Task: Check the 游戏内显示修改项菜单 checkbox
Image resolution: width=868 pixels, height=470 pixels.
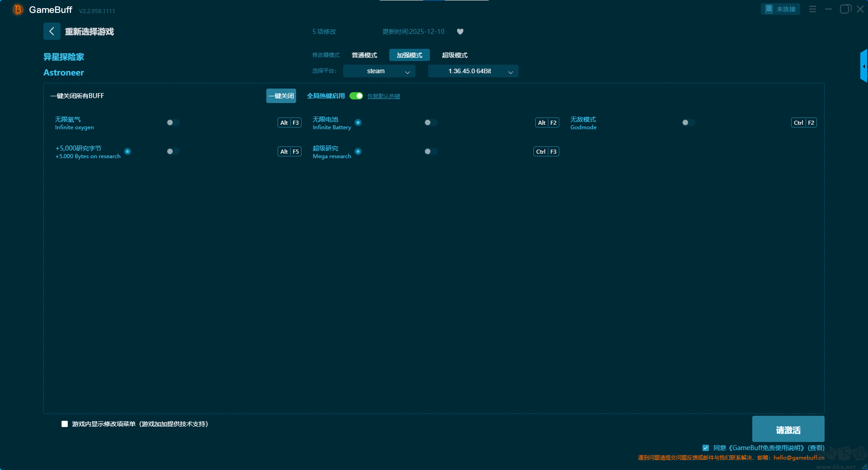Action: (x=64, y=424)
